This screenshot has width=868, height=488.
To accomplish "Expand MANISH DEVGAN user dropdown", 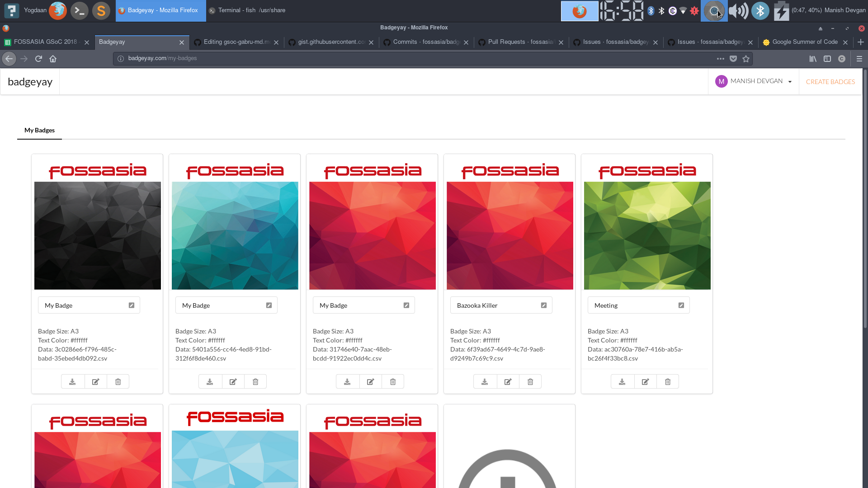I will pos(753,81).
